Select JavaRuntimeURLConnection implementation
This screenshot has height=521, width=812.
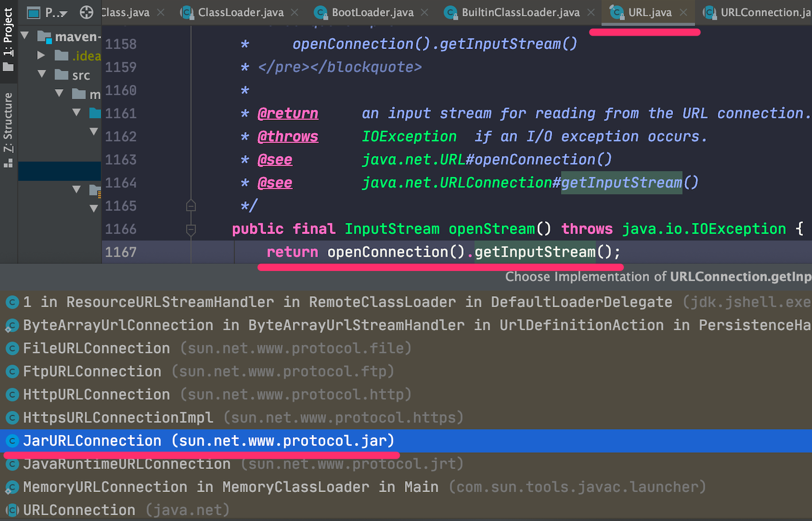click(406, 464)
